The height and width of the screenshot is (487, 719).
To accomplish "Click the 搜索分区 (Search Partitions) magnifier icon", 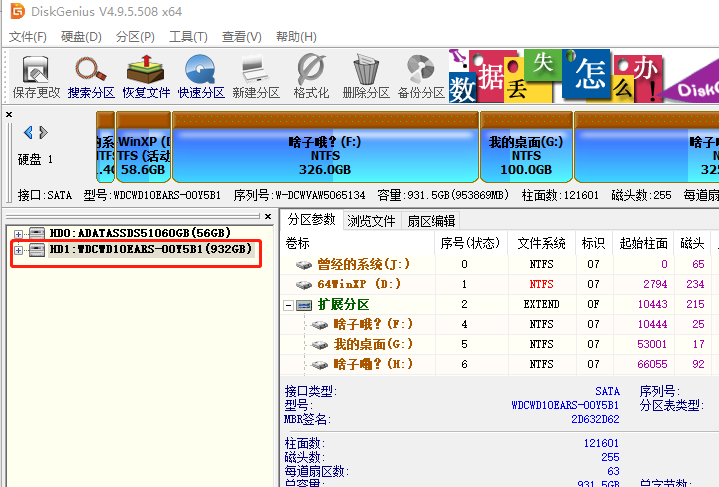I will click(91, 76).
